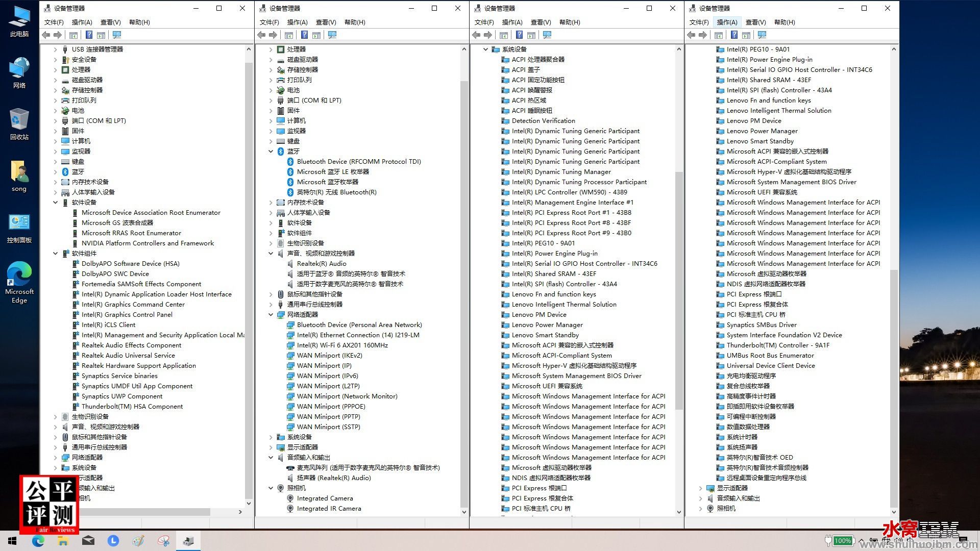Click the Device Manager icon on the taskbar

188,541
